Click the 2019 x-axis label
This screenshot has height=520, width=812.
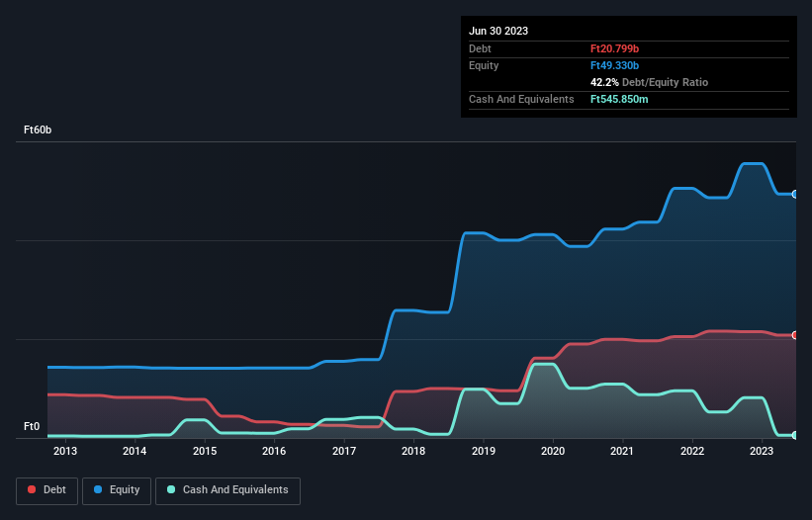484,451
